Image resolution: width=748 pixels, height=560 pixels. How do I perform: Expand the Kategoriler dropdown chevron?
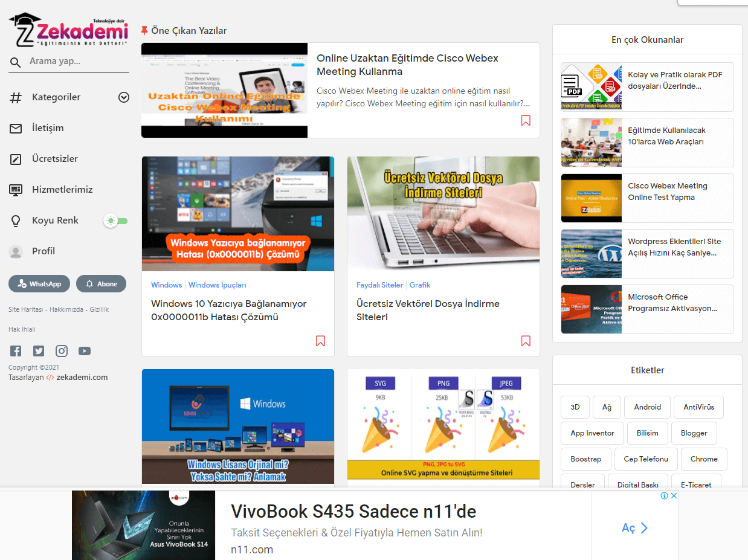click(124, 97)
